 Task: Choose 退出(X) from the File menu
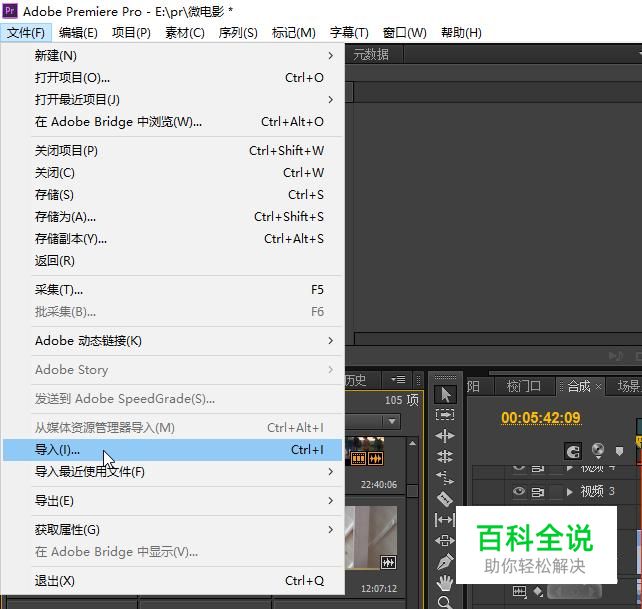click(172, 581)
